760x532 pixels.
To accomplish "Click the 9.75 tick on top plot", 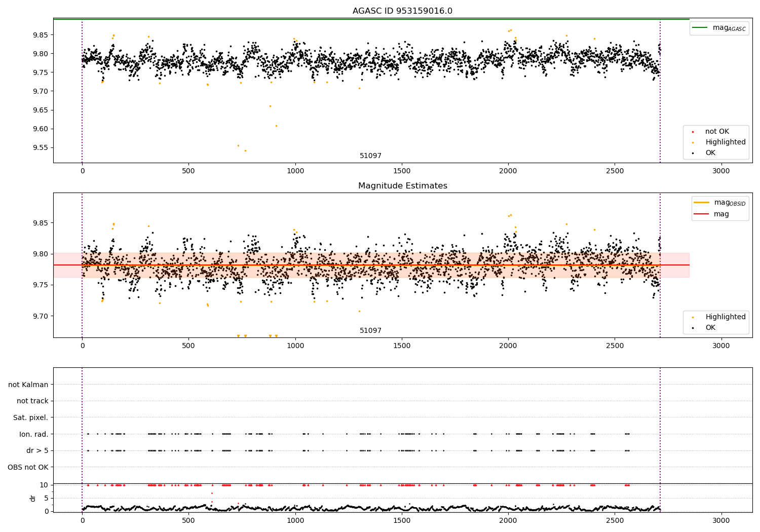I will (40, 72).
